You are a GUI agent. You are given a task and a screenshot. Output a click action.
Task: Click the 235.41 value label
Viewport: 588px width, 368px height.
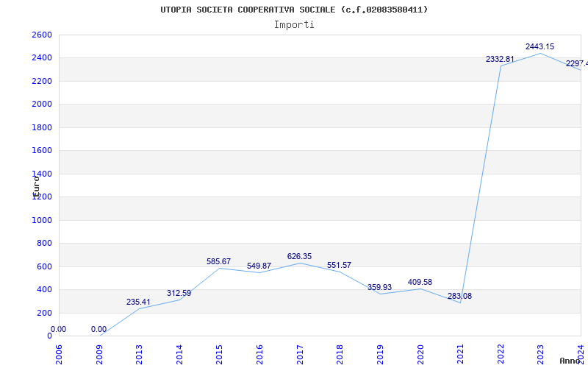coord(138,302)
